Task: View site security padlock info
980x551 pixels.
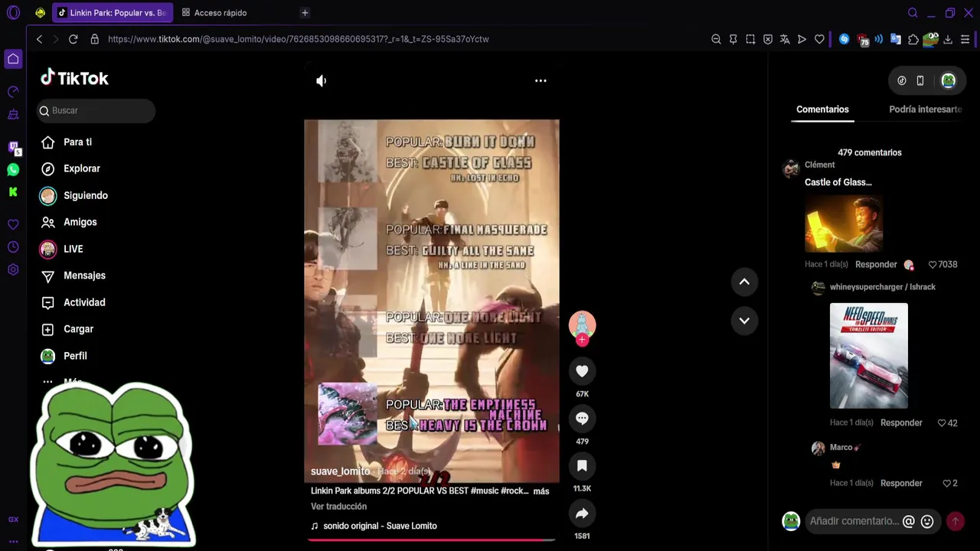Action: coord(95,39)
